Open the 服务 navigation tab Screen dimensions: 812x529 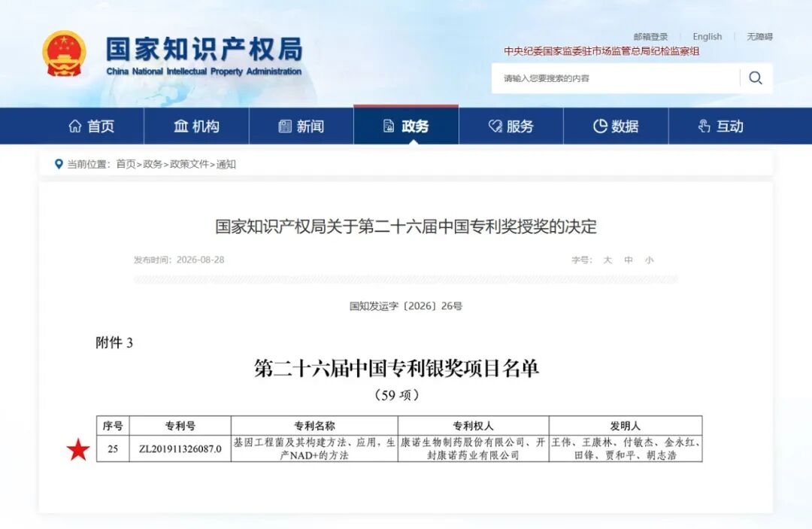(511, 126)
